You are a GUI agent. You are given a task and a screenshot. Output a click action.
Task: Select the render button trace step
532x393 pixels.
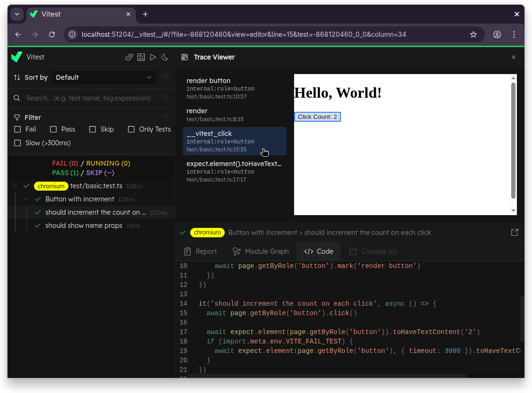coord(234,88)
